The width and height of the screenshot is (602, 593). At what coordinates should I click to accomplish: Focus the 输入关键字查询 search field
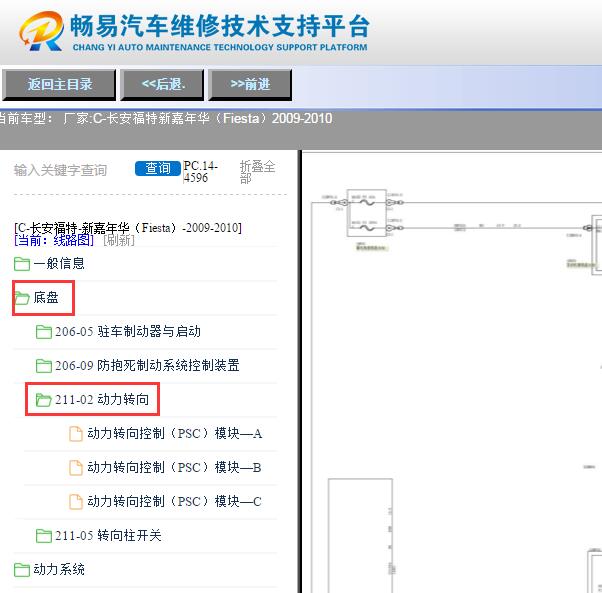(x=60, y=170)
